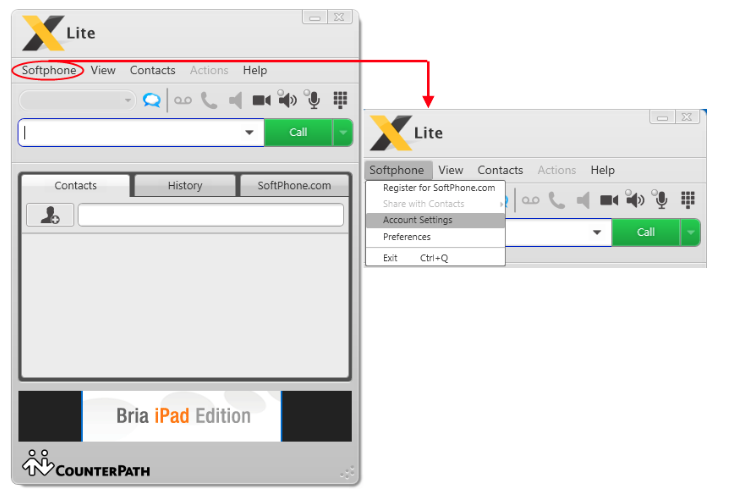Click the gray speaker icon in left window
The image size is (731, 497).
tap(235, 100)
